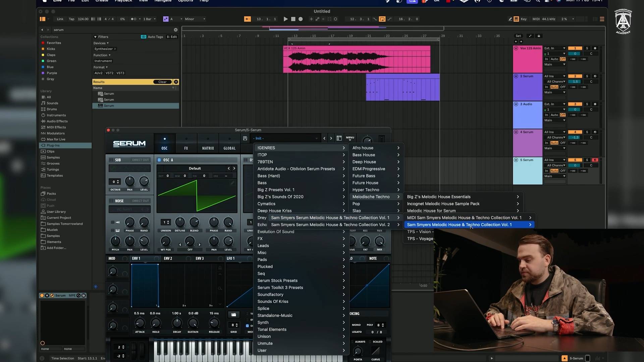Viewport: 644px width, 362px height.
Task: Click Serum's save preset disk icon
Action: tap(245, 138)
